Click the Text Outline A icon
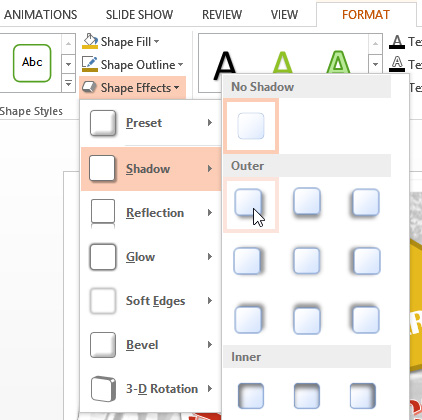Screen dimensions: 422x420 click(x=397, y=64)
